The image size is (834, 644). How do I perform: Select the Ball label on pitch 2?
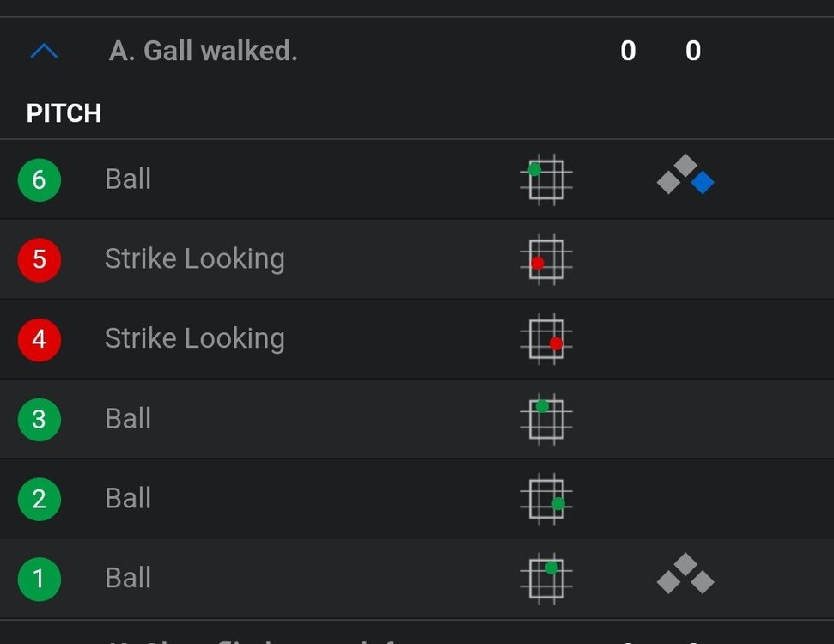128,499
